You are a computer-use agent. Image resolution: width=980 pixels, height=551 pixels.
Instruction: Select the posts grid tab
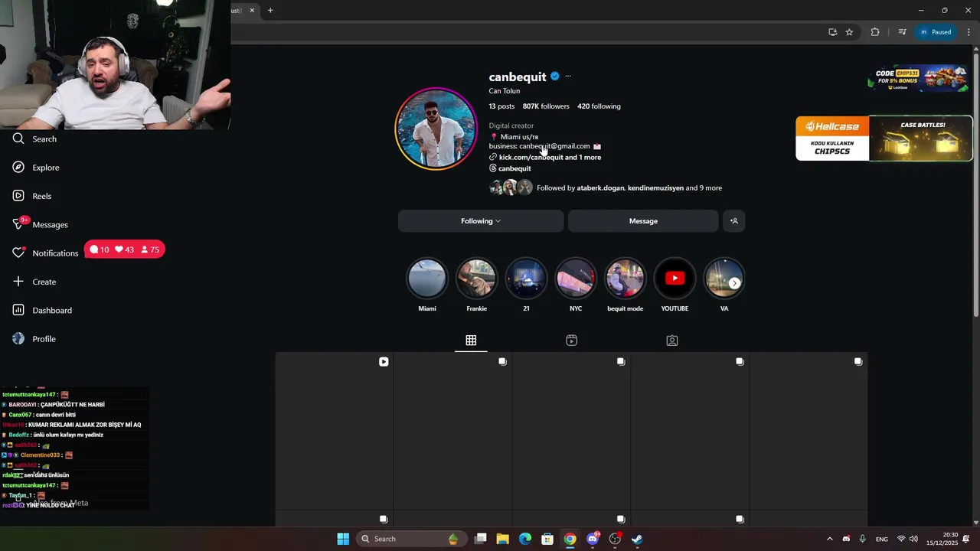click(x=471, y=341)
